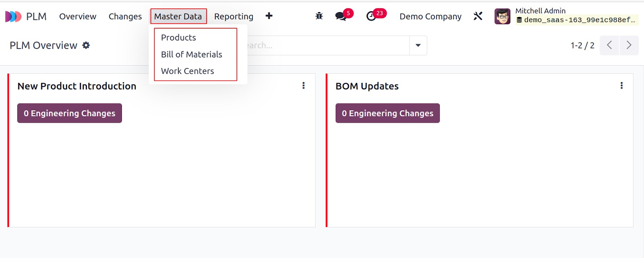Viewport: 644px width, 258px height.
Task: Click Mitchell Admin avatar picture
Action: [502, 17]
